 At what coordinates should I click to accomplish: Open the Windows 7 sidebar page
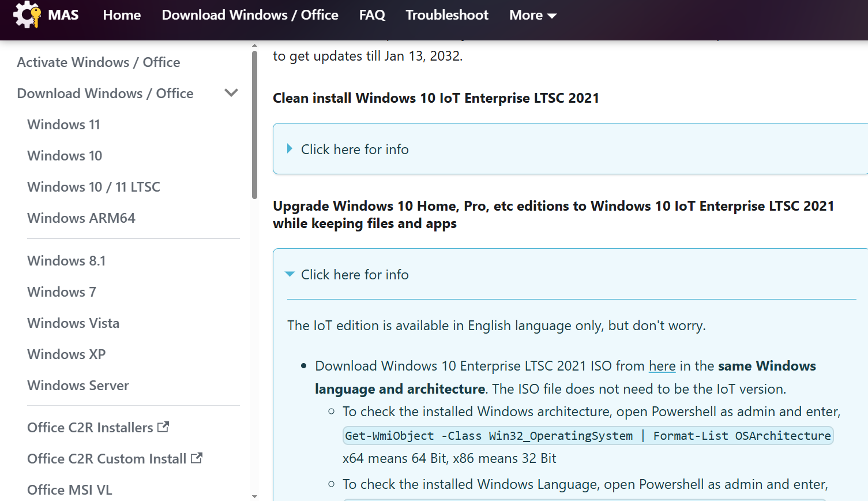point(62,292)
